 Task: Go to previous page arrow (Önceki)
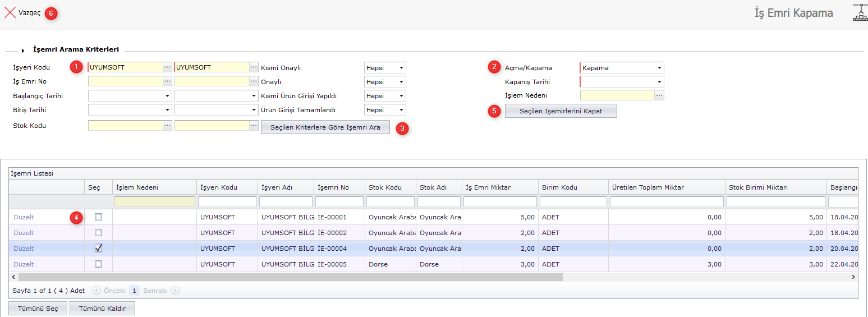coord(96,291)
